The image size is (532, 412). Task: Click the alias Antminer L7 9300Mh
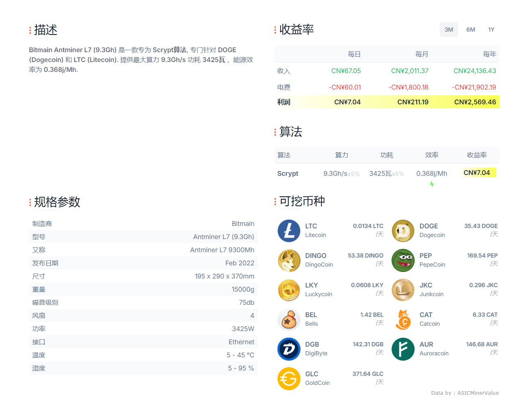222,250
